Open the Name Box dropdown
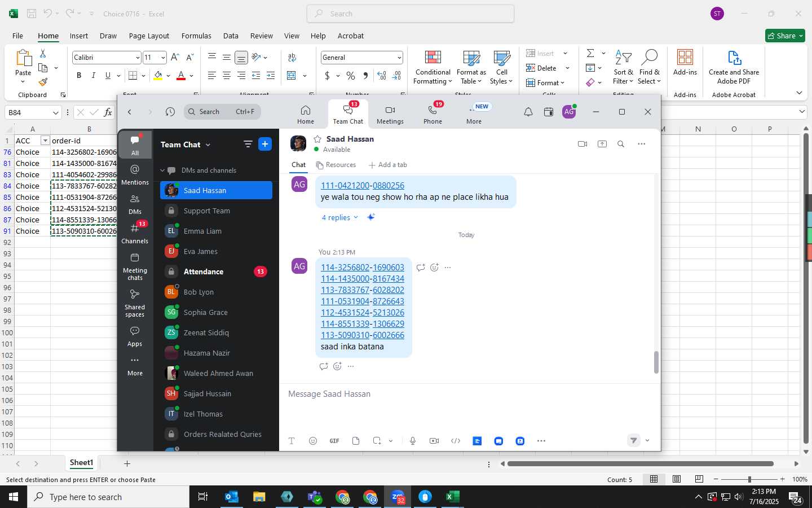Screen dimensions: 812x508 (x=55, y=112)
